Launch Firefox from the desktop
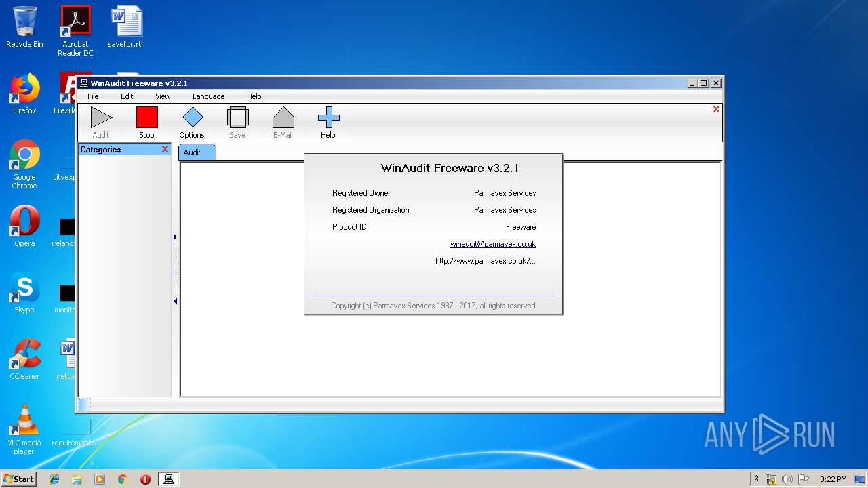The image size is (868, 488). 24,94
